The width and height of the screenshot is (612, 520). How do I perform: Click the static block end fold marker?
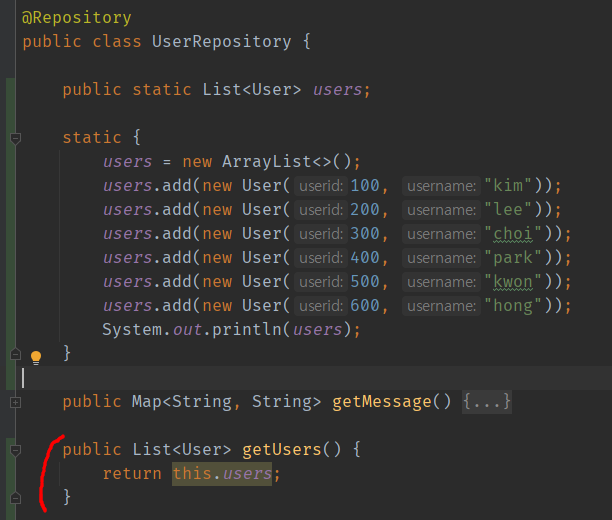(x=15, y=354)
